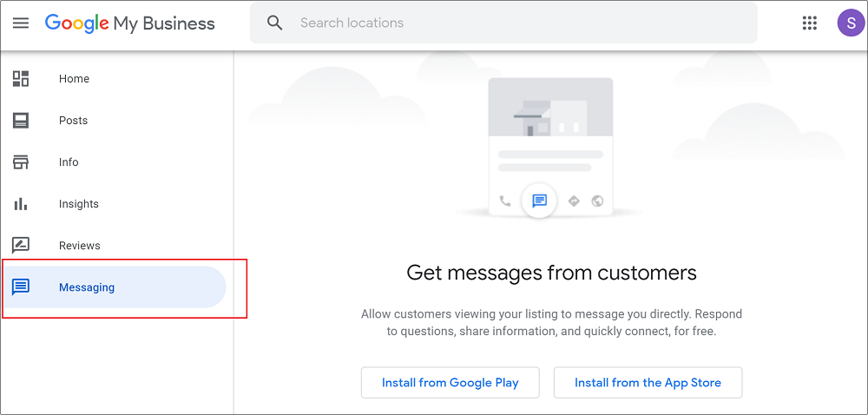
Task: Click blue message icon in illustration card
Action: [539, 201]
